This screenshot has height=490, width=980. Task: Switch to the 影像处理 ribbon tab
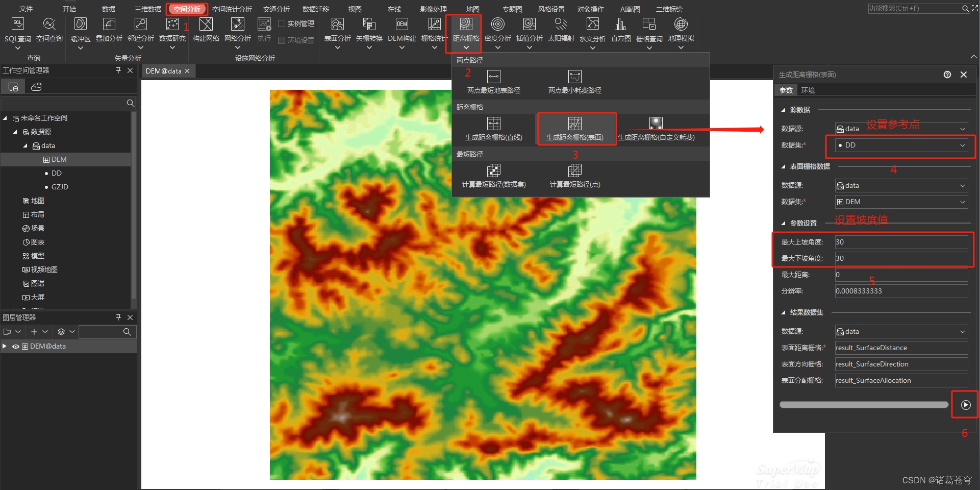click(434, 9)
